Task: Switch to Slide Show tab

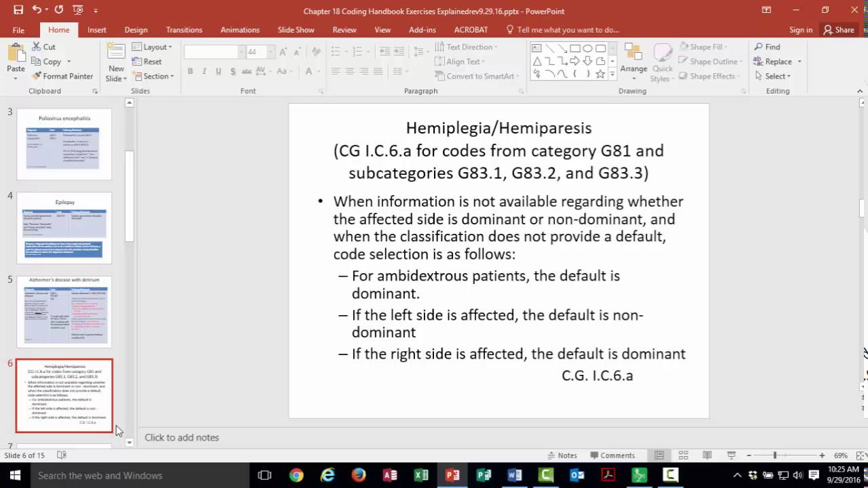Action: point(296,30)
